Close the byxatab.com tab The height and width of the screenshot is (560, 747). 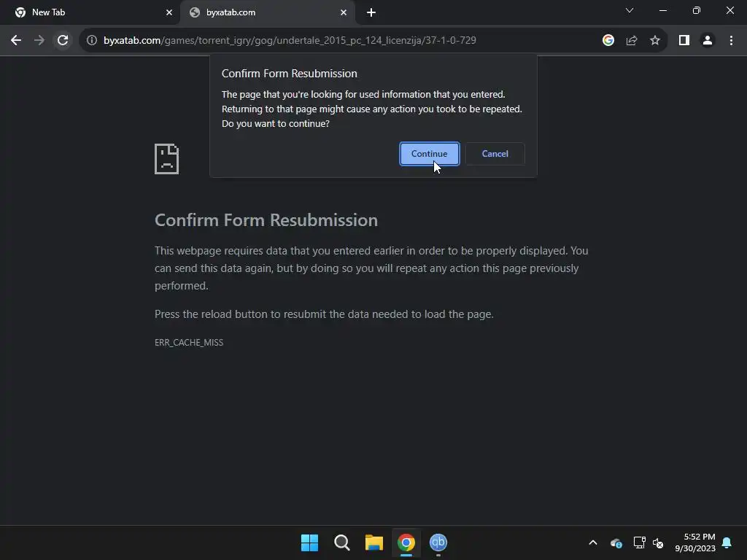pos(344,12)
